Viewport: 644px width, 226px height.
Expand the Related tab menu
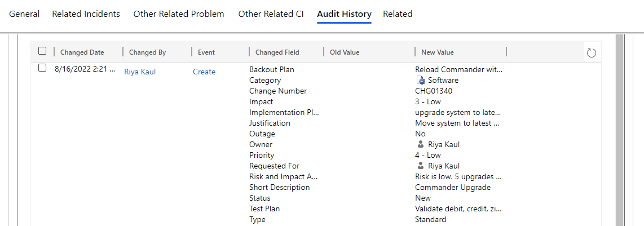[x=398, y=14]
